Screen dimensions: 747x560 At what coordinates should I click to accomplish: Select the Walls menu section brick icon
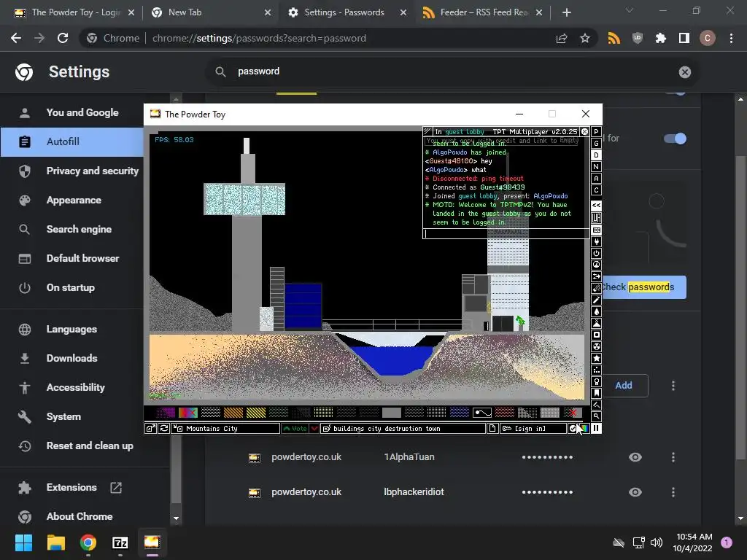tap(596, 230)
